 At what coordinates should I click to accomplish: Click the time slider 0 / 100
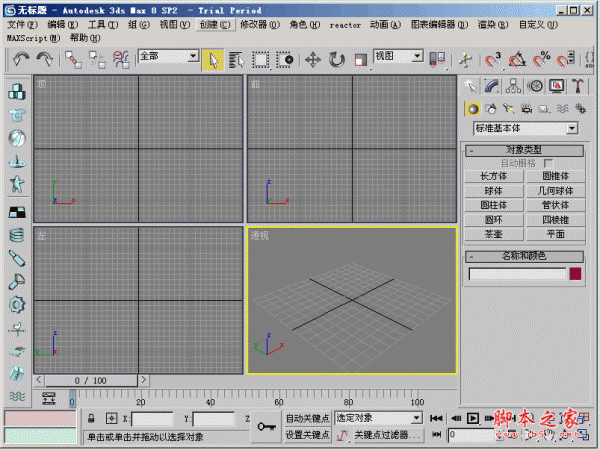91,380
